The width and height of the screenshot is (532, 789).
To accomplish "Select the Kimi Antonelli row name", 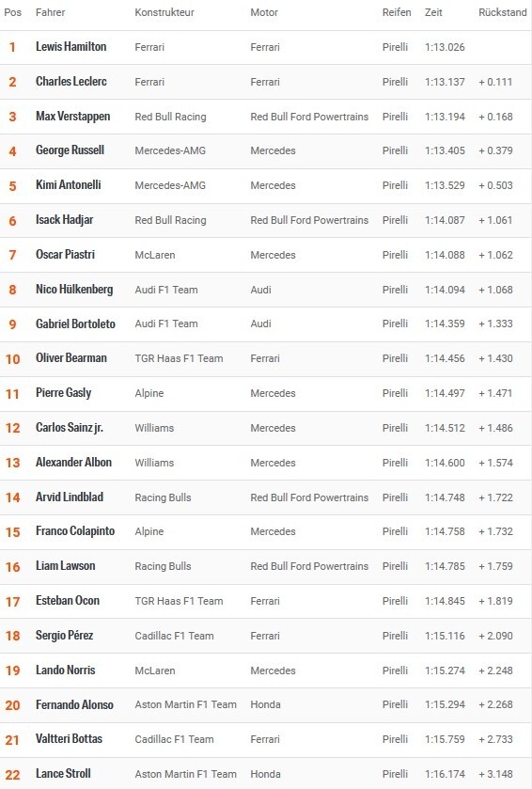I will pos(69,185).
